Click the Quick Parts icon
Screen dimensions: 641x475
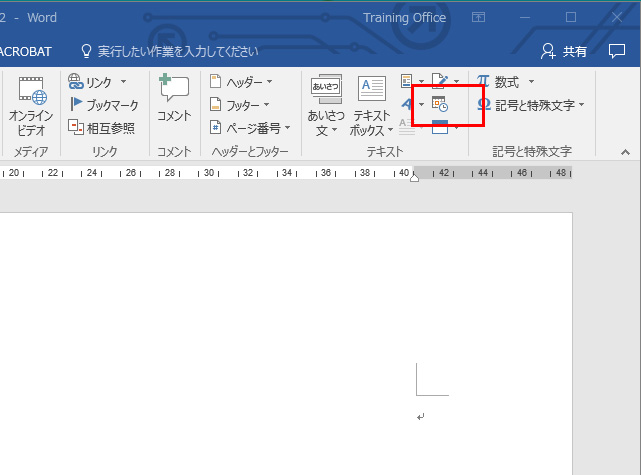click(x=409, y=81)
